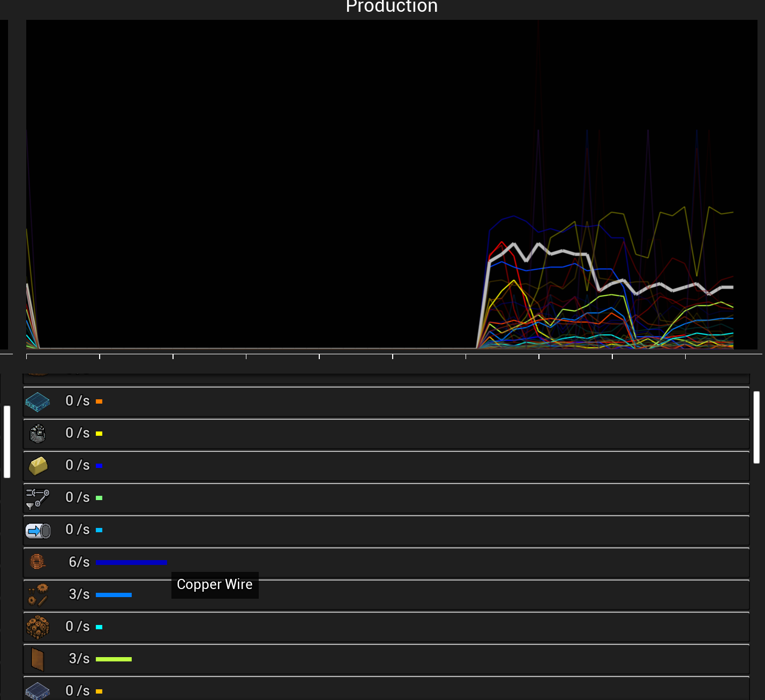Click the Copper Wire tooltip label
Image resolution: width=765 pixels, height=700 pixels.
[x=215, y=585]
